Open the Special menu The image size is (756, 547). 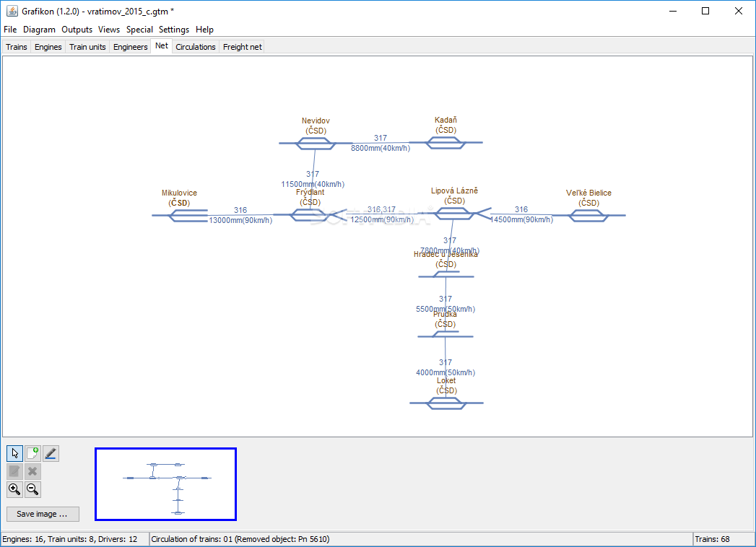click(139, 30)
